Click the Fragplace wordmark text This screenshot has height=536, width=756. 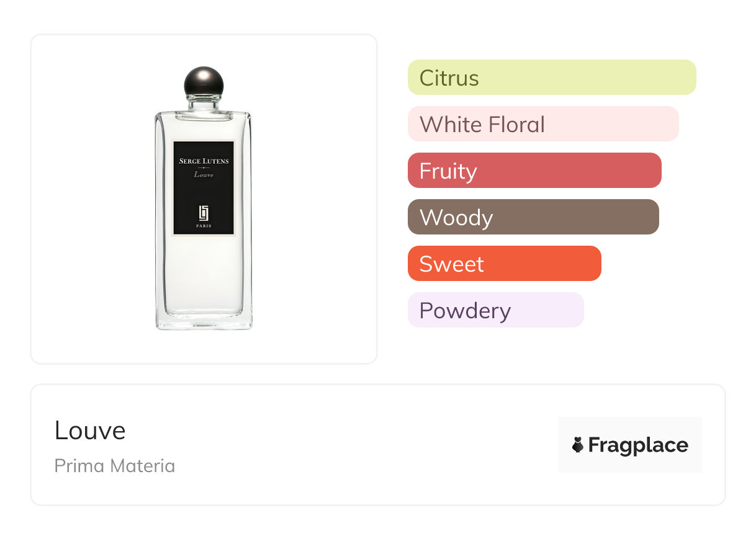[x=638, y=445]
